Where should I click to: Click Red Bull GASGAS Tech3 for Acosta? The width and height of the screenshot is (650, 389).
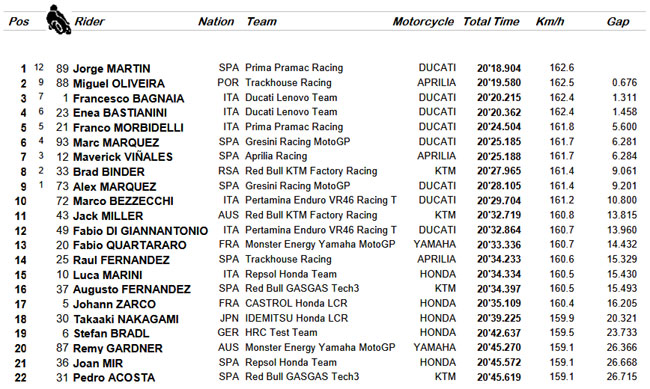click(302, 377)
